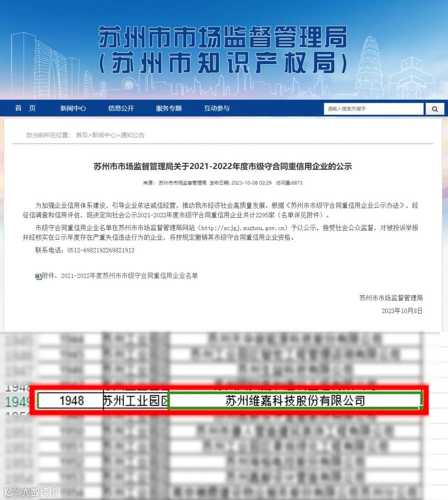
Task: Click the visit count 访问量:6873
Action: [289, 183]
